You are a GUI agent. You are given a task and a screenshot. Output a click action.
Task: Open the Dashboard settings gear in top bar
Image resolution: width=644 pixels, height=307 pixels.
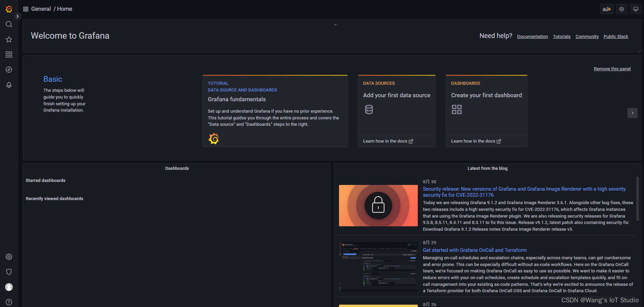click(621, 9)
